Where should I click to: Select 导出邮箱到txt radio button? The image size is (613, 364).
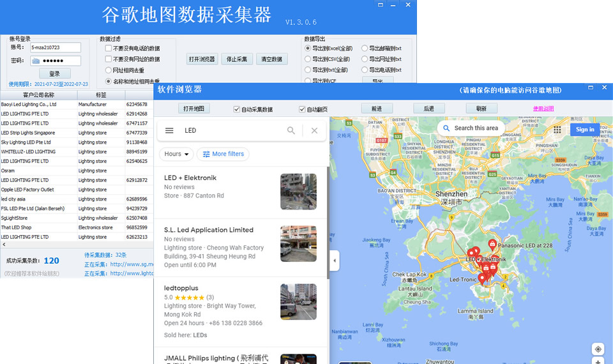[365, 48]
